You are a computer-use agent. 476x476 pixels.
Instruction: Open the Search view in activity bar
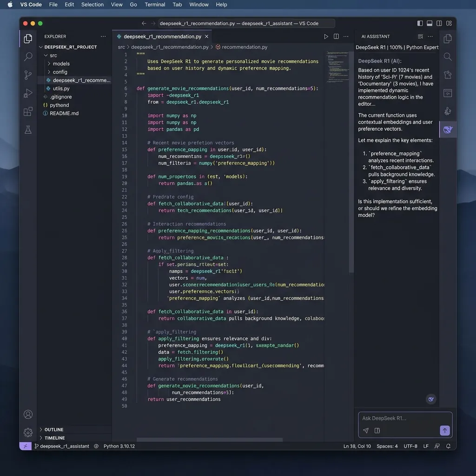point(28,56)
